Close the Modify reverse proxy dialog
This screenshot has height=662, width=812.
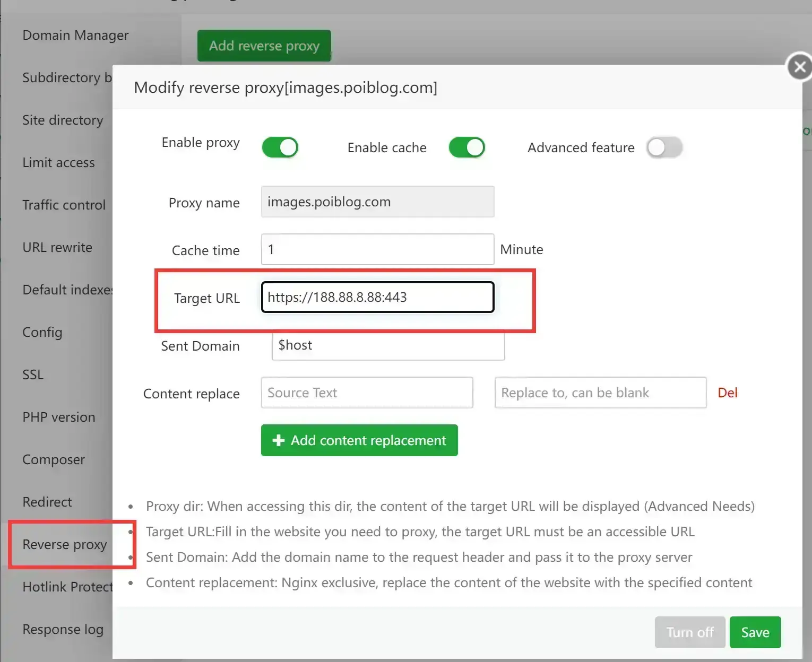tap(799, 67)
